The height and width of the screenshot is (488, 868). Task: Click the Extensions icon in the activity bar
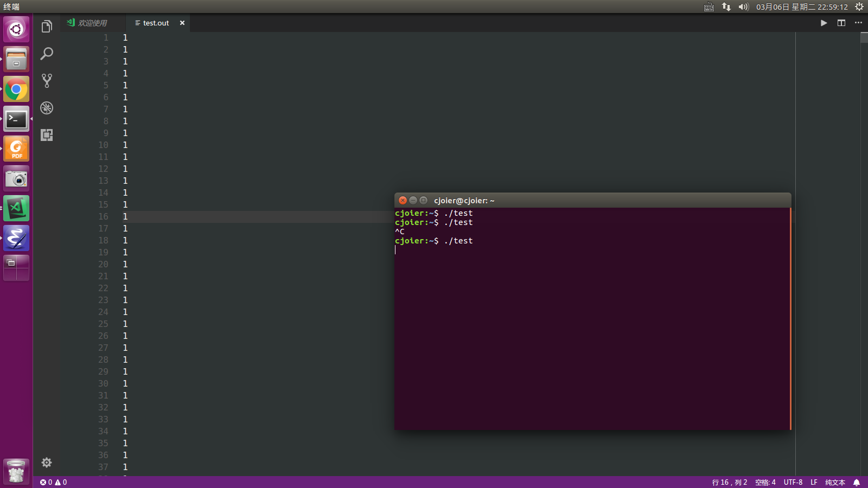pos(47,136)
